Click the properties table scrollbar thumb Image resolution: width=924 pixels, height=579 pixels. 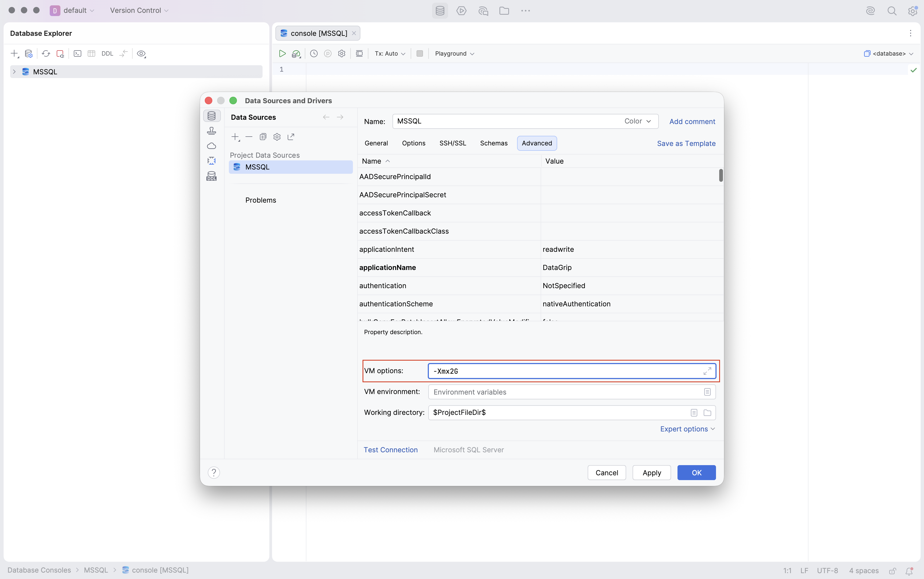721,175
